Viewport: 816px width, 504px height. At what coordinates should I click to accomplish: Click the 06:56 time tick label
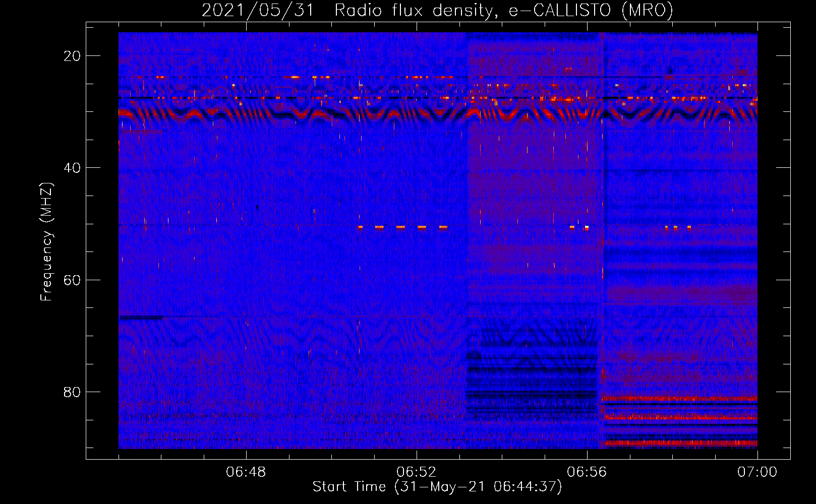coord(587,472)
